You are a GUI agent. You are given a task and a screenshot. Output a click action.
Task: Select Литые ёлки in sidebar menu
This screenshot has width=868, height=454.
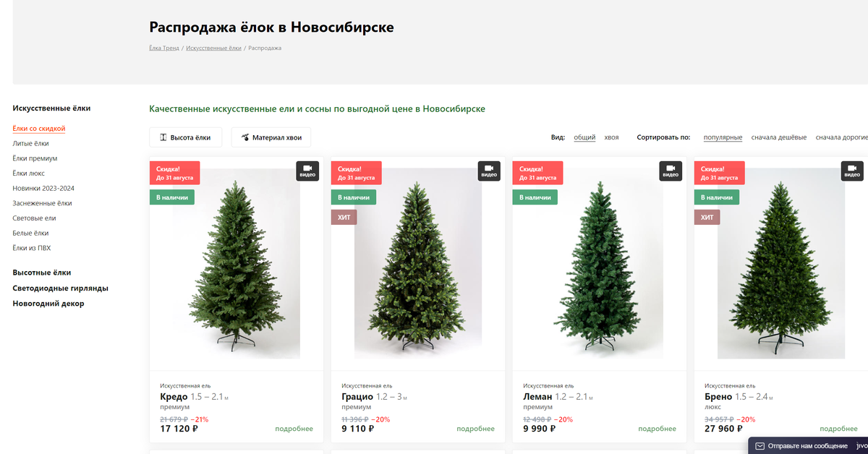[31, 143]
